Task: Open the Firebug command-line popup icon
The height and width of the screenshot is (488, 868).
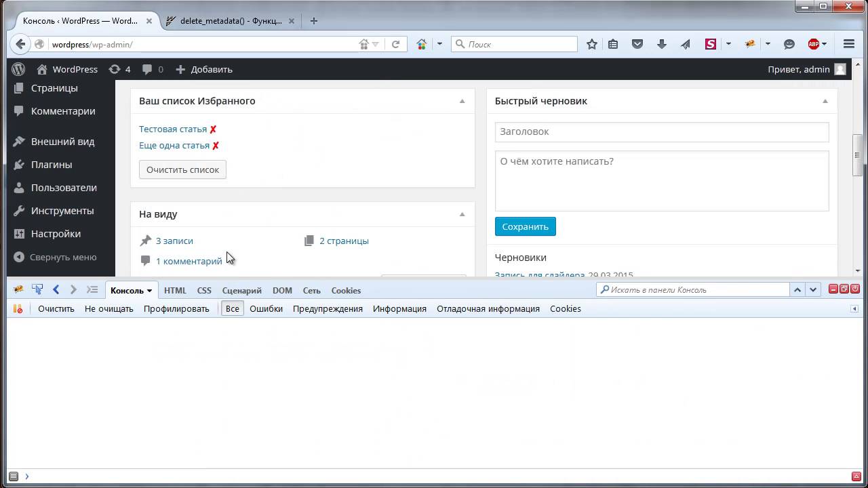Action: (92, 289)
